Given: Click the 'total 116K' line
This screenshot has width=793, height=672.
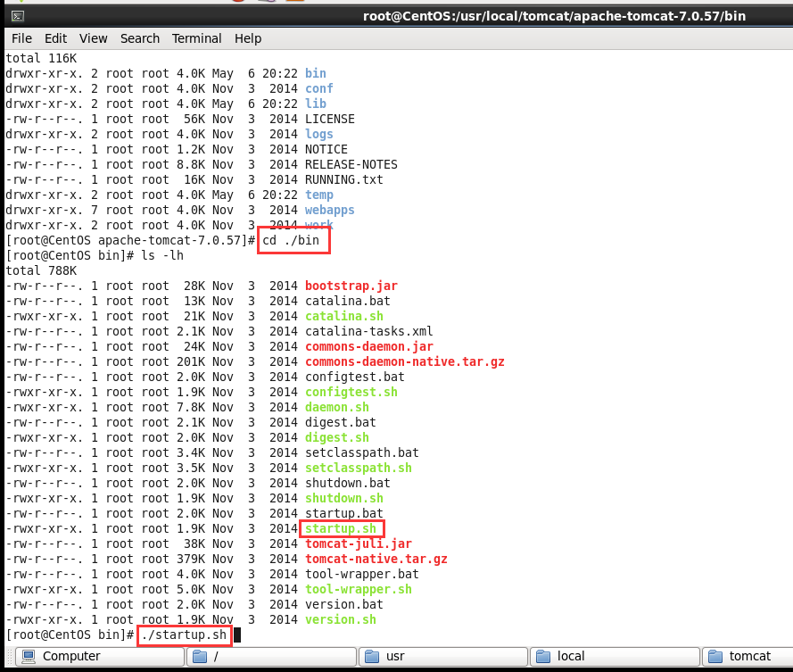Looking at the screenshot, I should tap(41, 58).
